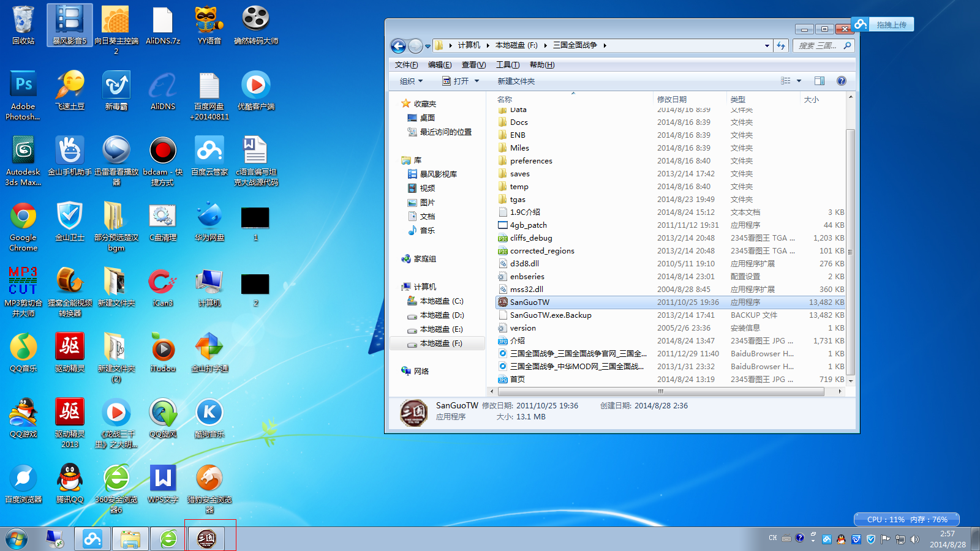Select 本地磁盘 (C:) in navigation pane
The height and width of the screenshot is (551, 980).
coord(441,301)
